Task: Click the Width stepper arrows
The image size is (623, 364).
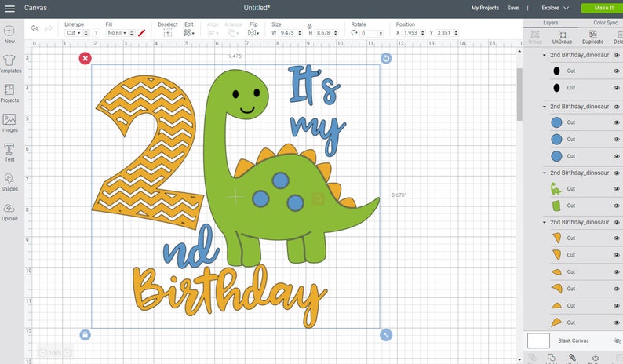Action: pyautogui.click(x=300, y=33)
